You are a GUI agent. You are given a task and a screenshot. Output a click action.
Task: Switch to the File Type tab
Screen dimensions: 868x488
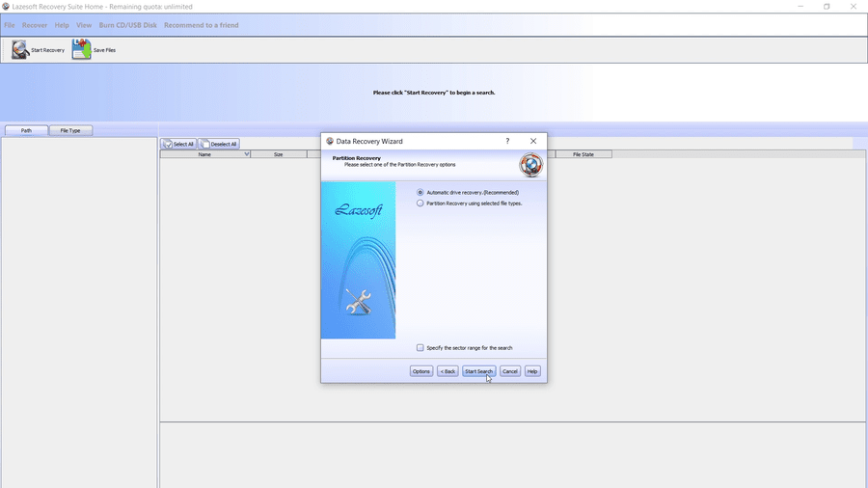pyautogui.click(x=70, y=130)
